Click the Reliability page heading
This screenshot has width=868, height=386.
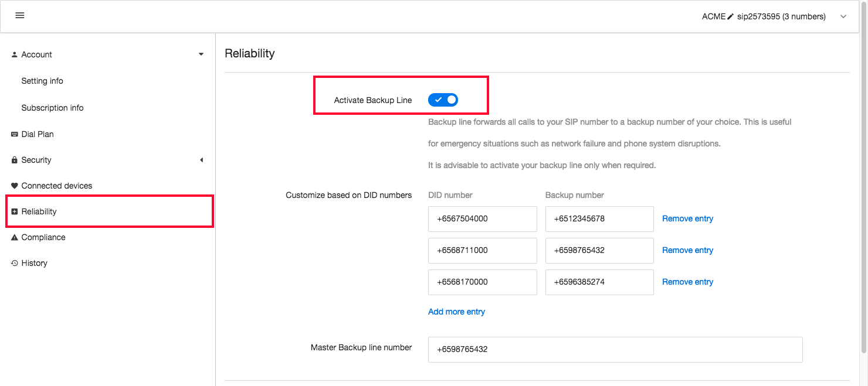point(250,53)
